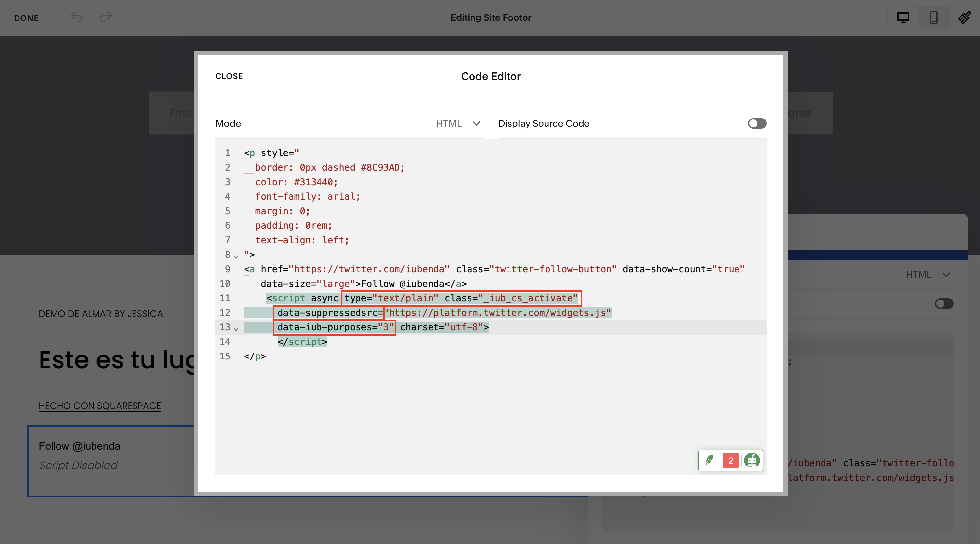Click the QuillBot robot avatar icon
This screenshot has height=544, width=980.
click(752, 460)
